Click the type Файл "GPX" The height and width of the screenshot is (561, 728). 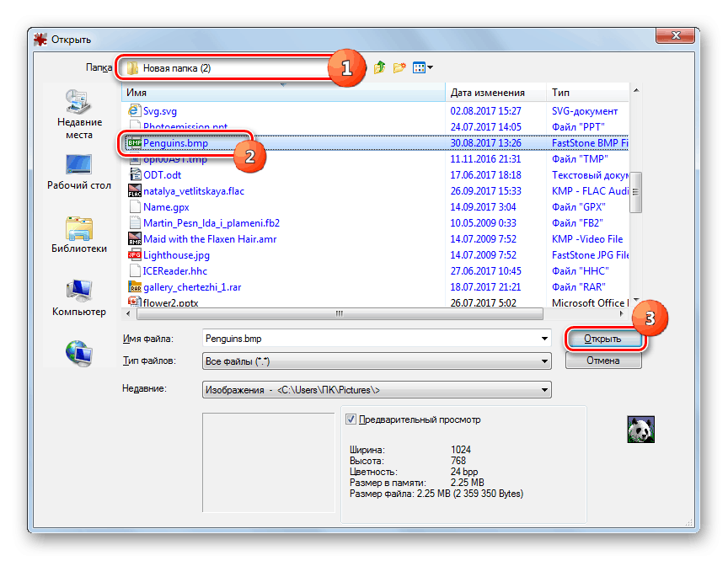coord(579,207)
